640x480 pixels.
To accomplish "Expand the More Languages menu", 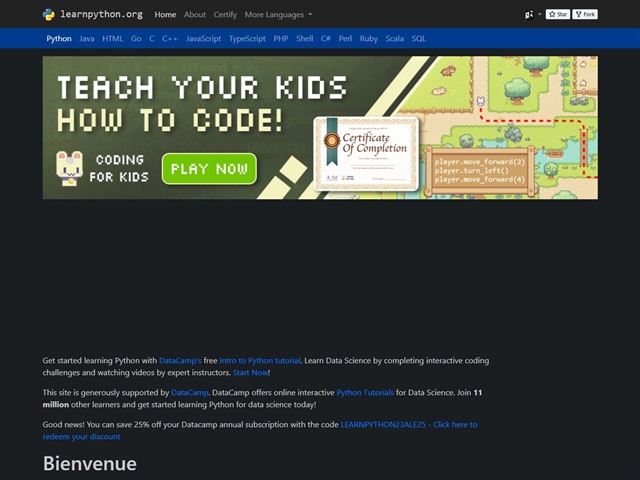I will 278,15.
